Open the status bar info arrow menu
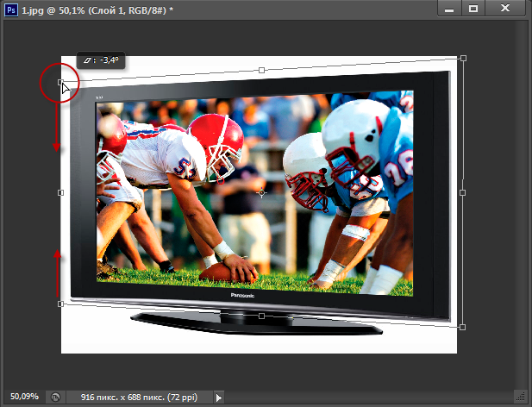532x407 pixels. 219,398
